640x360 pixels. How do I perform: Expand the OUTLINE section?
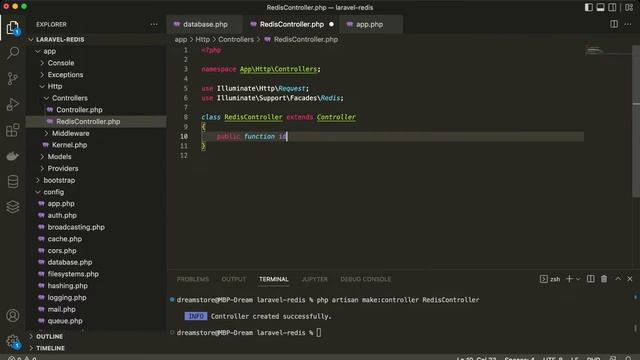pyautogui.click(x=96, y=336)
